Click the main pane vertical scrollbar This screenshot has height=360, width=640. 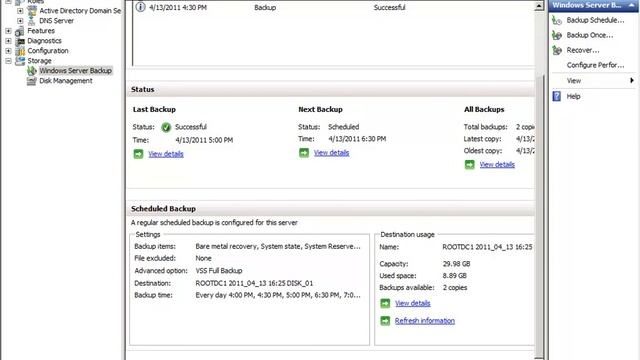(x=539, y=216)
